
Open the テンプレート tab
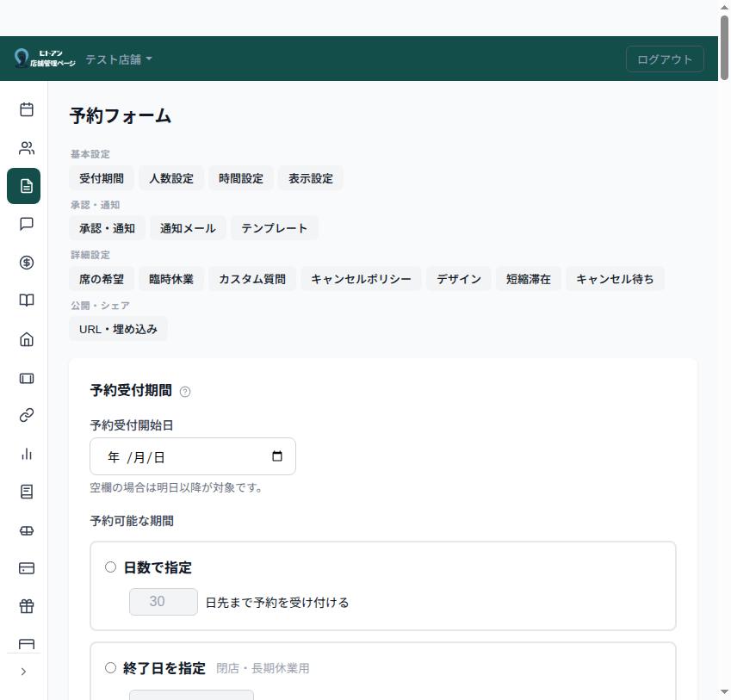click(275, 228)
